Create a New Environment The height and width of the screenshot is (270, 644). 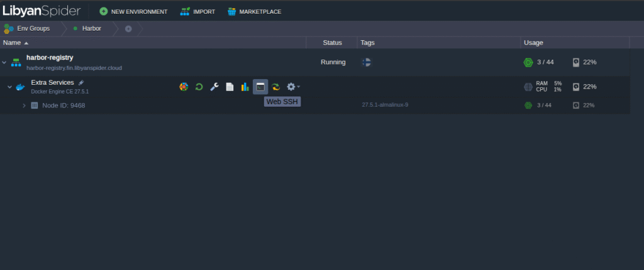coord(133,11)
